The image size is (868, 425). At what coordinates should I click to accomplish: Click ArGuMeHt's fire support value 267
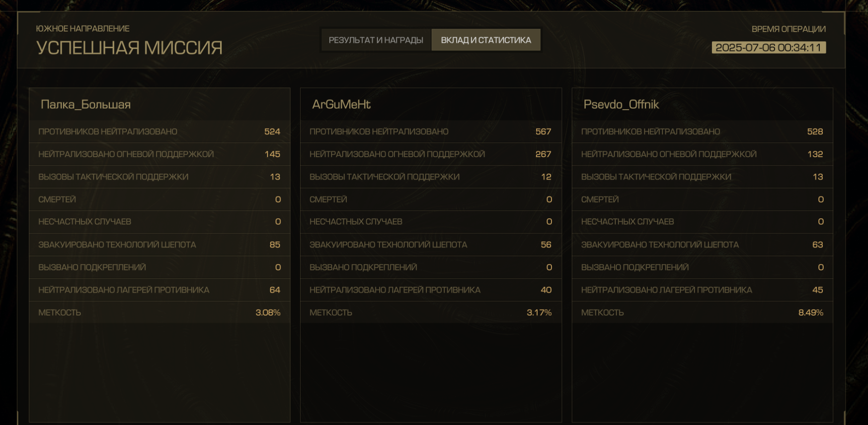point(543,154)
